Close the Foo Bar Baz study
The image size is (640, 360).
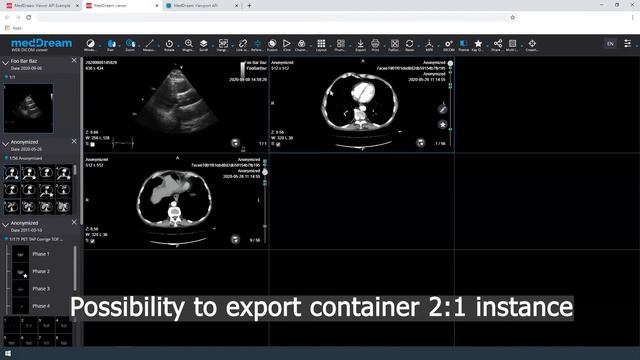click(x=74, y=60)
